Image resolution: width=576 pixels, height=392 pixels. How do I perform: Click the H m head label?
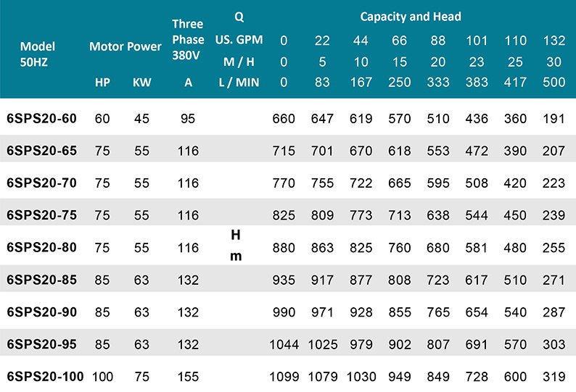(x=236, y=246)
